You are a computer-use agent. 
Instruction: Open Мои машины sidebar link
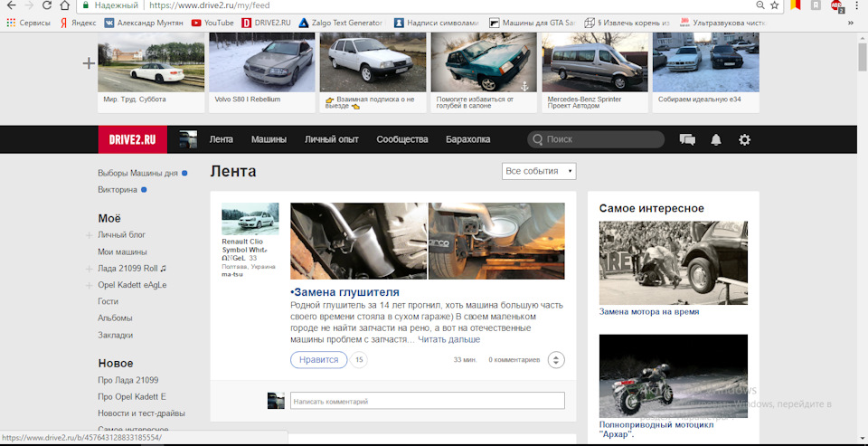pos(122,251)
